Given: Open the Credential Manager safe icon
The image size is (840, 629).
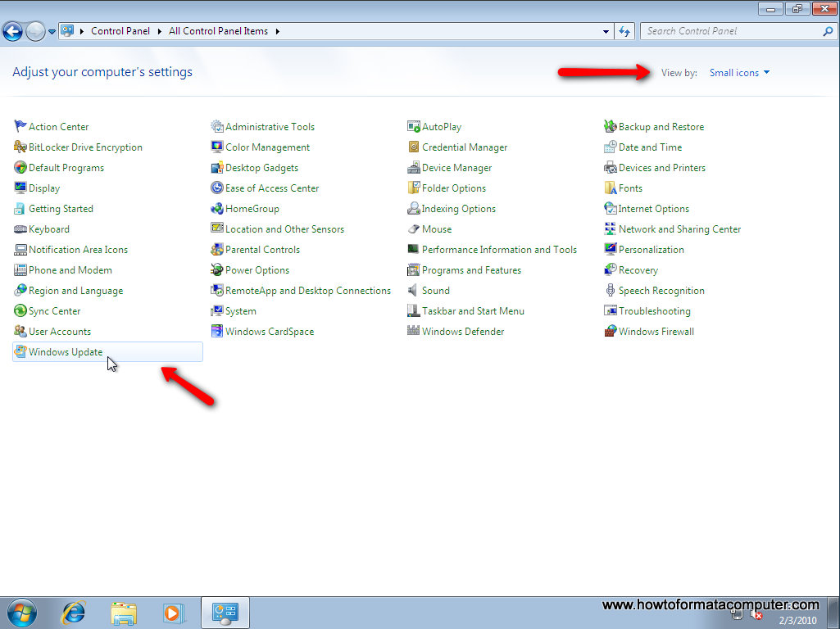Looking at the screenshot, I should (414, 147).
